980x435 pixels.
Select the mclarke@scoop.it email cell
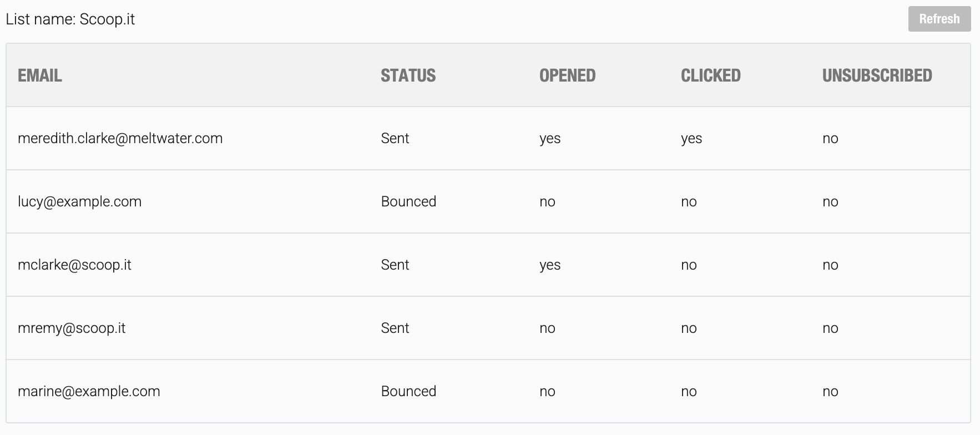(74, 265)
